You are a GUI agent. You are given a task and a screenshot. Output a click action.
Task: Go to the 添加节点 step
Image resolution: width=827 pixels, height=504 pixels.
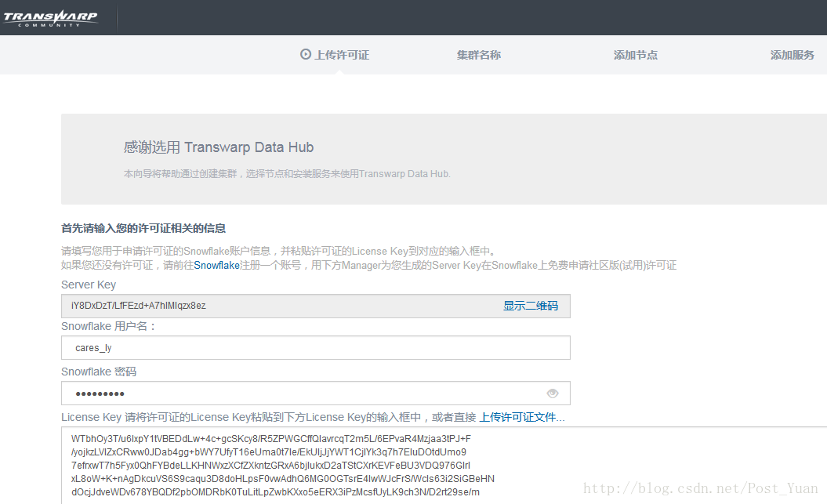636,55
